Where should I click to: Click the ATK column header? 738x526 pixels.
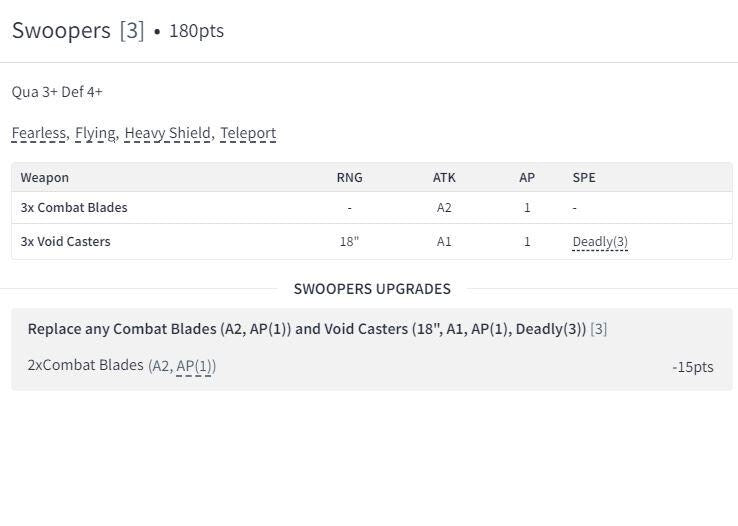[444, 178]
